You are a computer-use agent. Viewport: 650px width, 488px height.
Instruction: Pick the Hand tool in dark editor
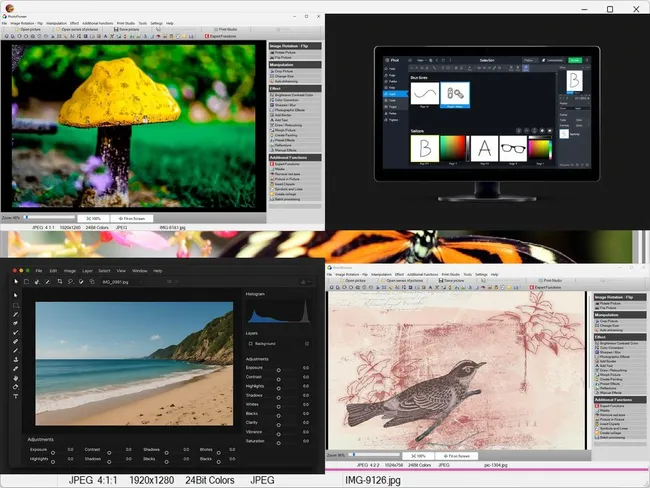16,378
